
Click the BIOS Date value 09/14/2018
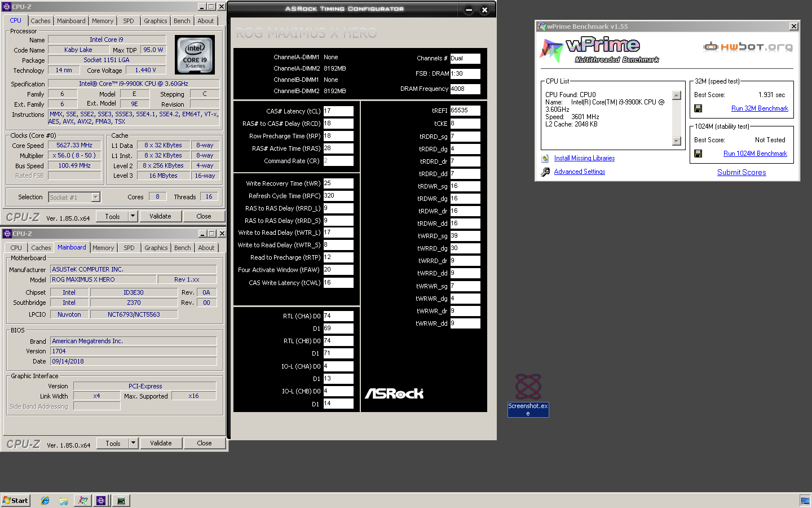[x=134, y=362]
